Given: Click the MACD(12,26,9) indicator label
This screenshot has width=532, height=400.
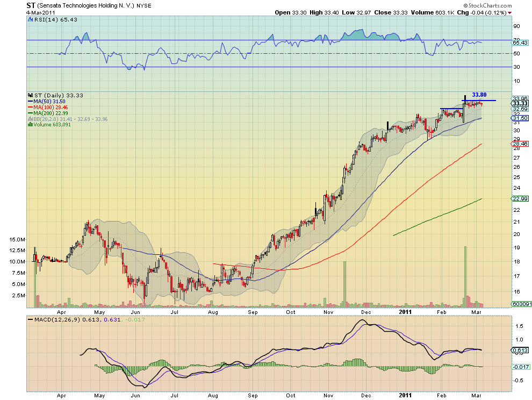Looking at the screenshot, I should [57, 319].
